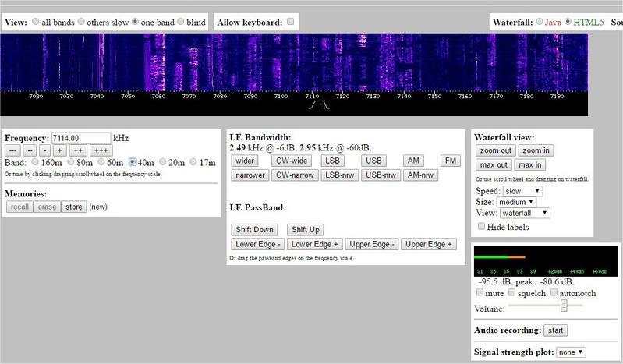Set mode to CW-narrow
Screen dimensions: 623x364
click(295, 175)
